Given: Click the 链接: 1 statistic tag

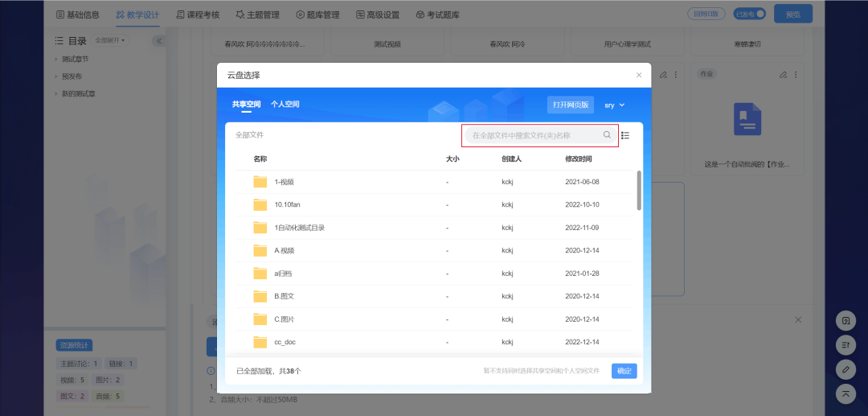Looking at the screenshot, I should click(121, 364).
